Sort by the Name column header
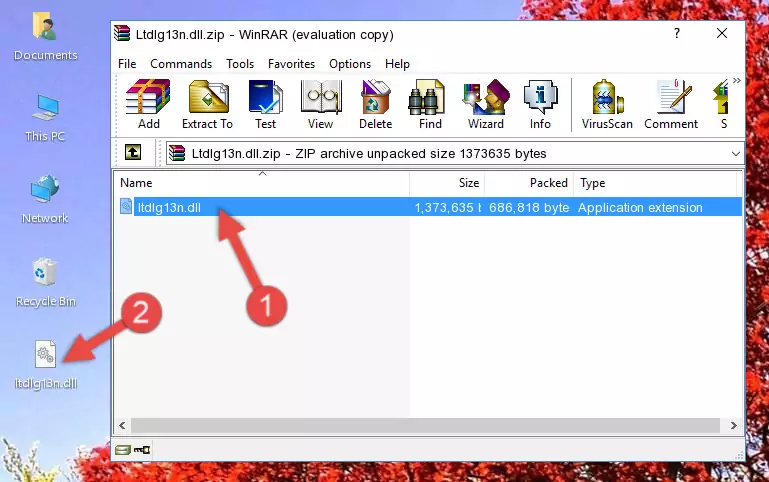The height and width of the screenshot is (482, 769). [x=262, y=183]
